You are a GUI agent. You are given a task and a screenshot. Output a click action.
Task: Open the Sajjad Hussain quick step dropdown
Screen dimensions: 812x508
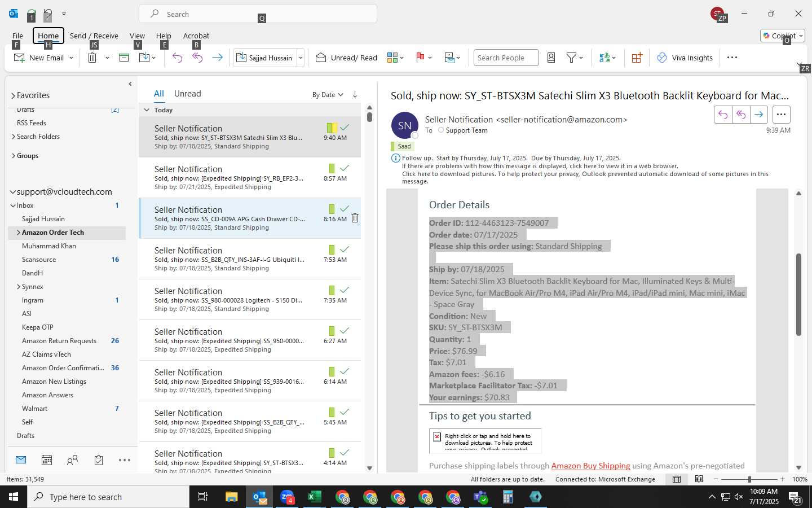pyautogui.click(x=301, y=58)
